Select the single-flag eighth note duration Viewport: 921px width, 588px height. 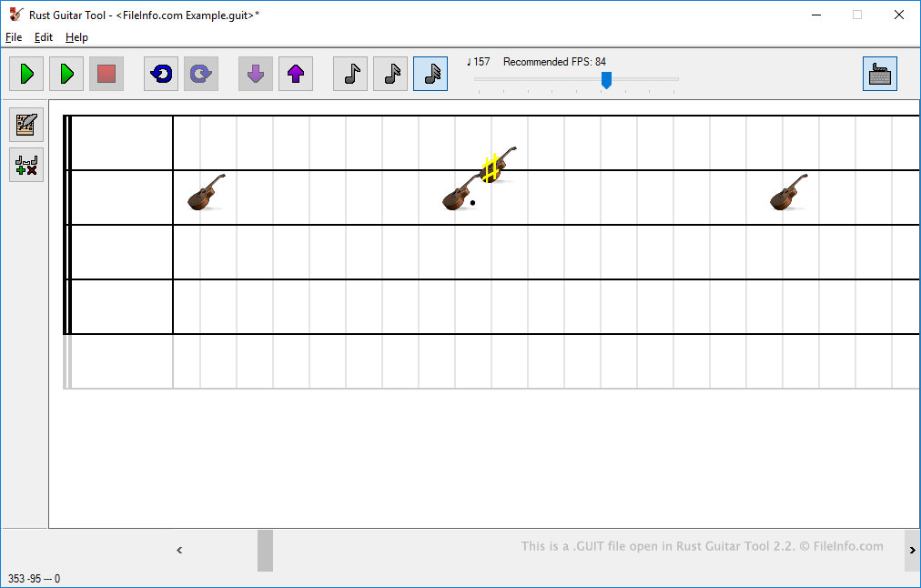coord(350,74)
